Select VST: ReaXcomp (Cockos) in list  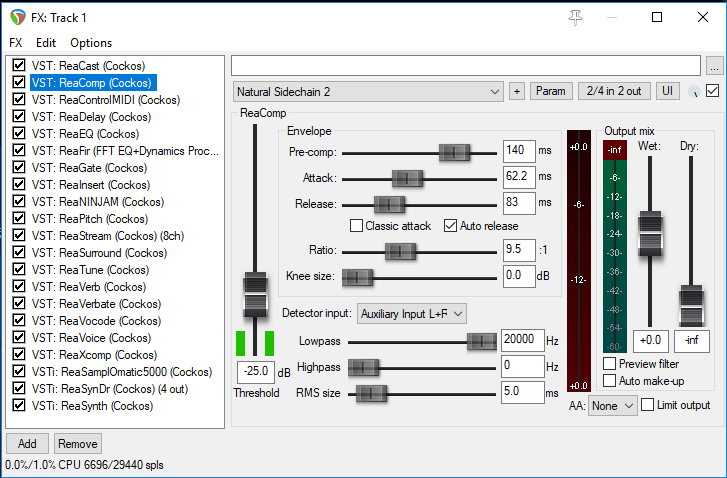(x=95, y=355)
